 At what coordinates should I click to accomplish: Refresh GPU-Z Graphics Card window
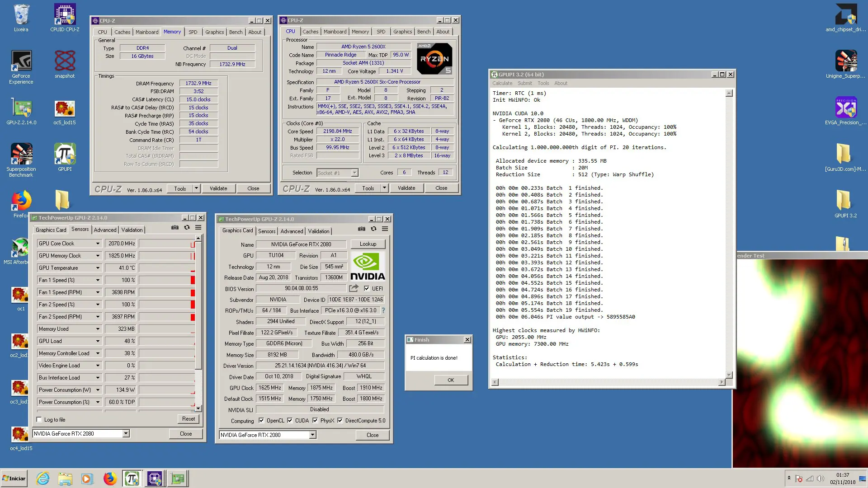[x=373, y=229]
